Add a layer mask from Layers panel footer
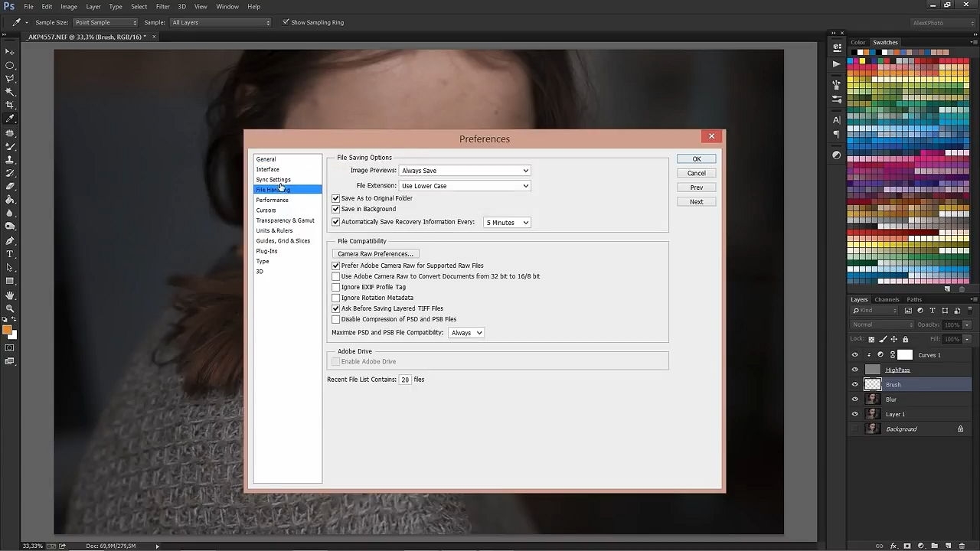This screenshot has height=551, width=980. click(907, 546)
